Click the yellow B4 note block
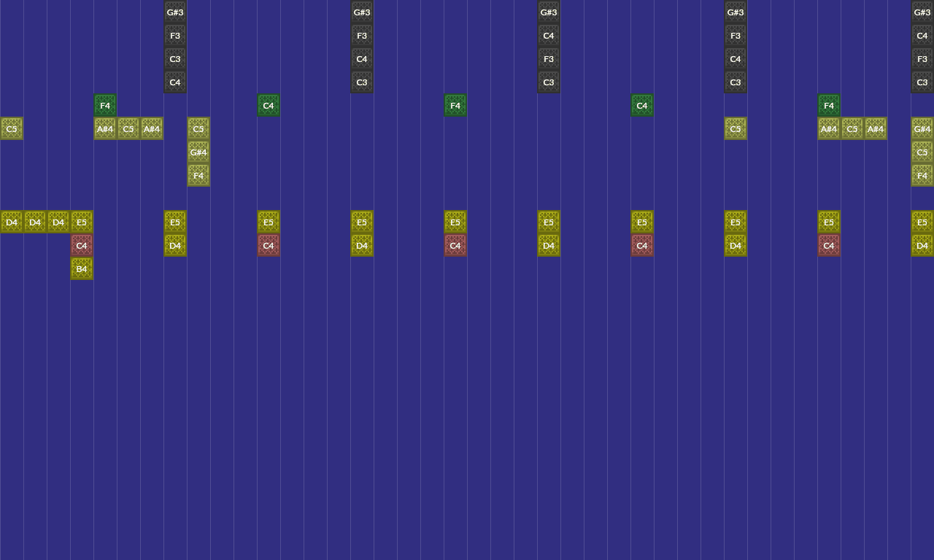Image resolution: width=934 pixels, height=560 pixels. (82, 269)
